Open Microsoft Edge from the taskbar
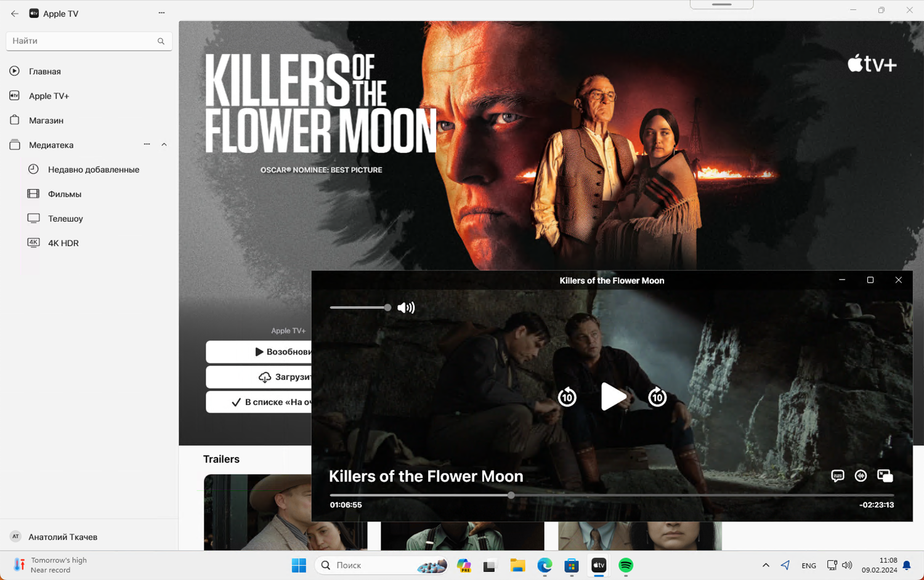This screenshot has height=580, width=924. (x=545, y=565)
